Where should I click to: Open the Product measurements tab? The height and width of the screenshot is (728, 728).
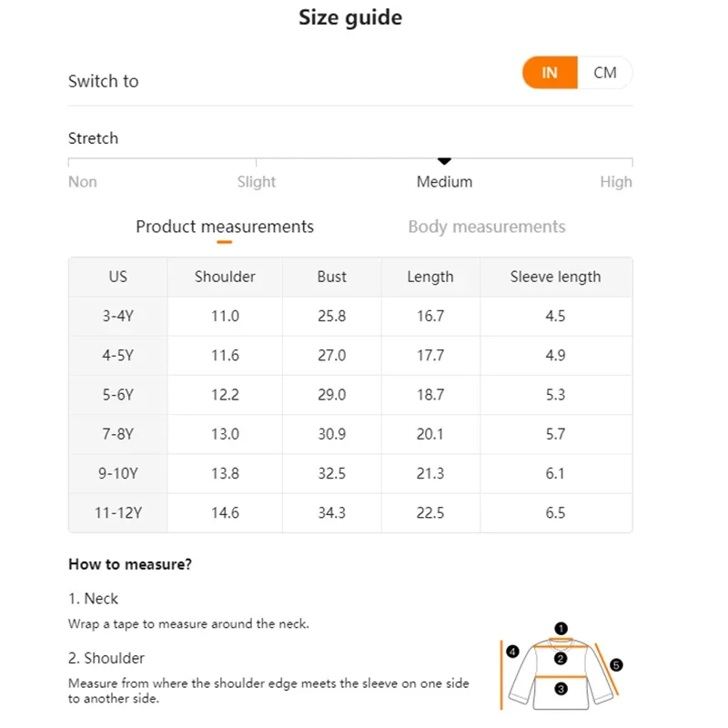[225, 227]
